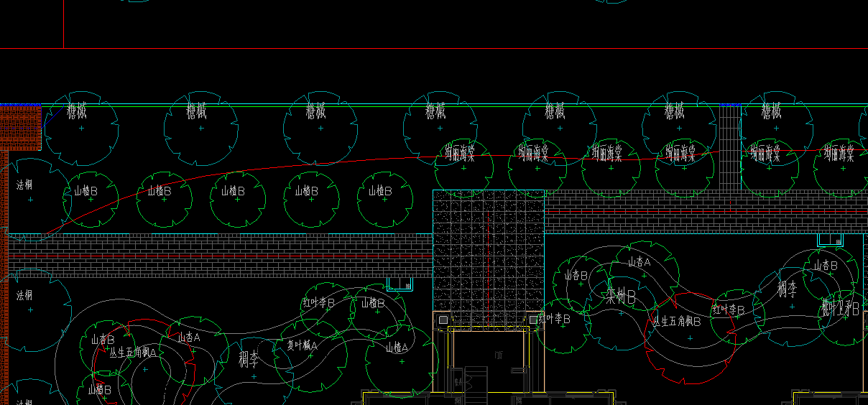The width and height of the screenshot is (868, 405).
Task: Pick the 红叶李B label above 复叶槭A
Action: click(x=318, y=302)
